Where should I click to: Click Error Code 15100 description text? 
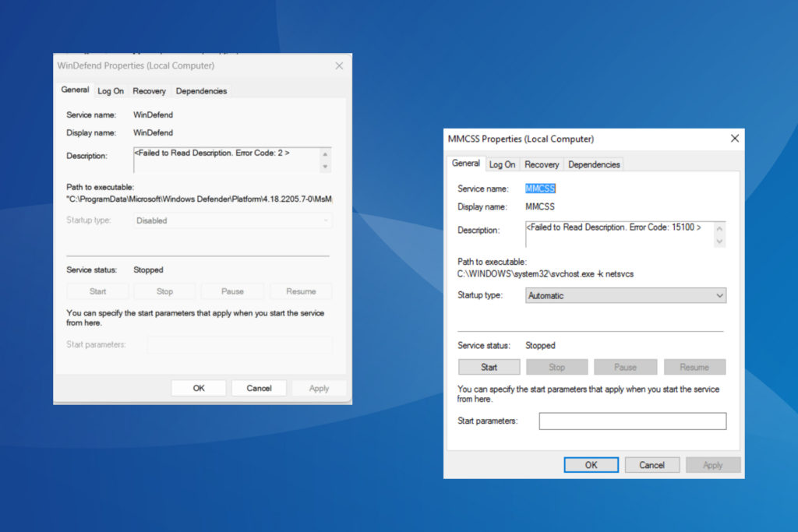(x=613, y=227)
